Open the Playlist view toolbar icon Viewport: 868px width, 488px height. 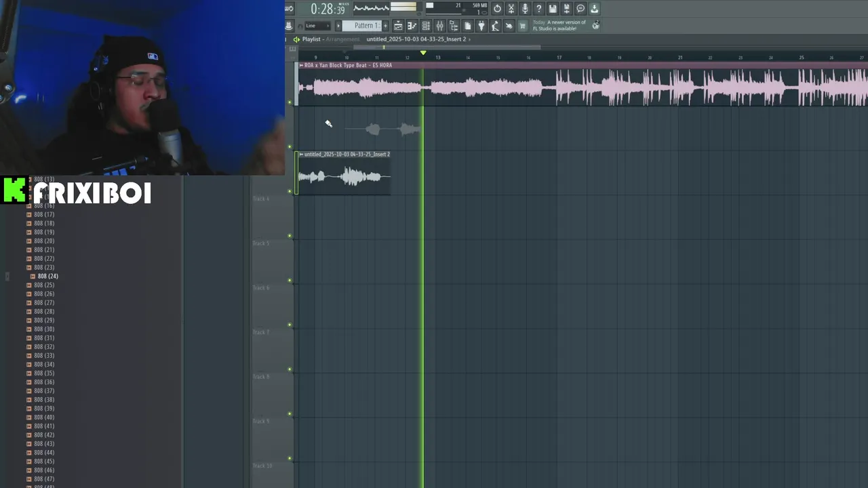[398, 26]
